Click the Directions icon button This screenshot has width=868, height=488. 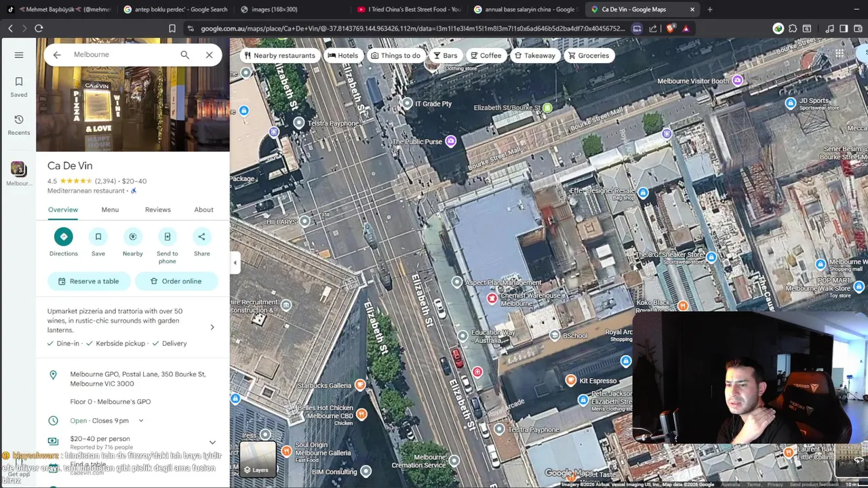(64, 237)
